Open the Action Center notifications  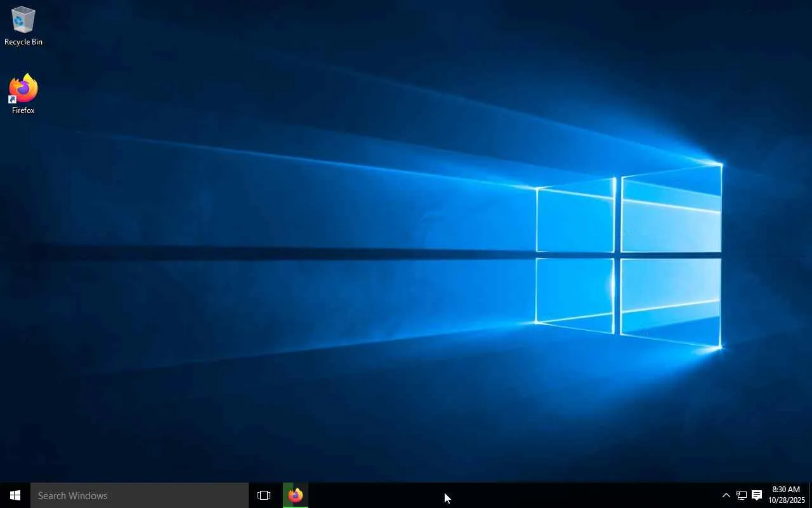pos(757,495)
